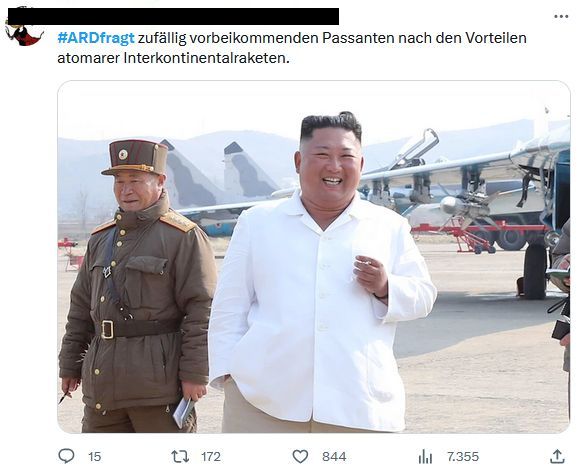This screenshot has width=581, height=473.
Task: Click the view count 7.355
Action: (x=463, y=457)
